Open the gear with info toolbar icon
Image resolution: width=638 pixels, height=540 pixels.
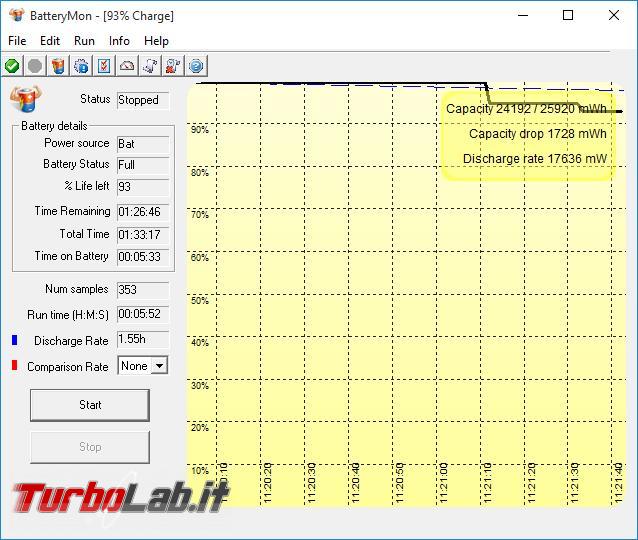[x=81, y=66]
